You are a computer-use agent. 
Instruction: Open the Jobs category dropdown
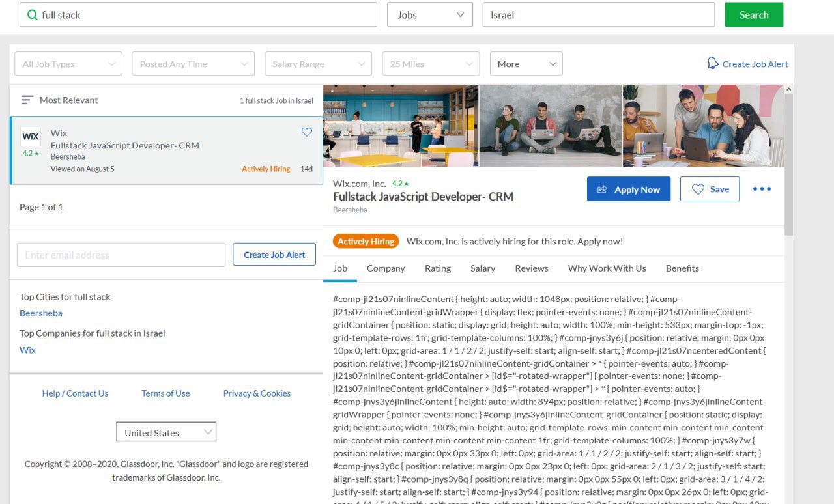(430, 15)
